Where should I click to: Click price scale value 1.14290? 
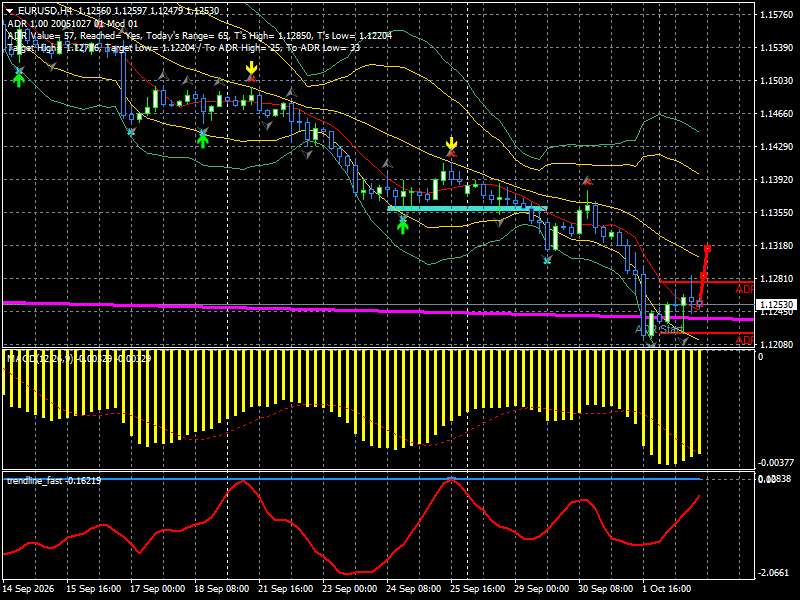pos(777,146)
